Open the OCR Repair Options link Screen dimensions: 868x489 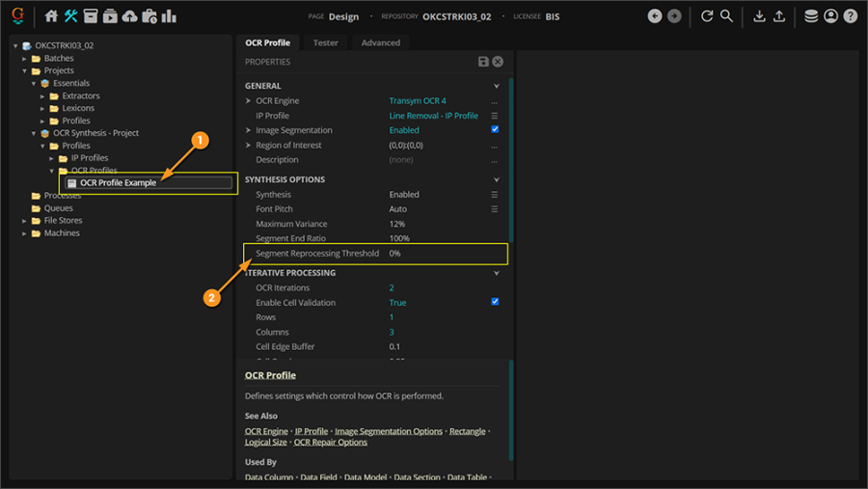click(331, 442)
